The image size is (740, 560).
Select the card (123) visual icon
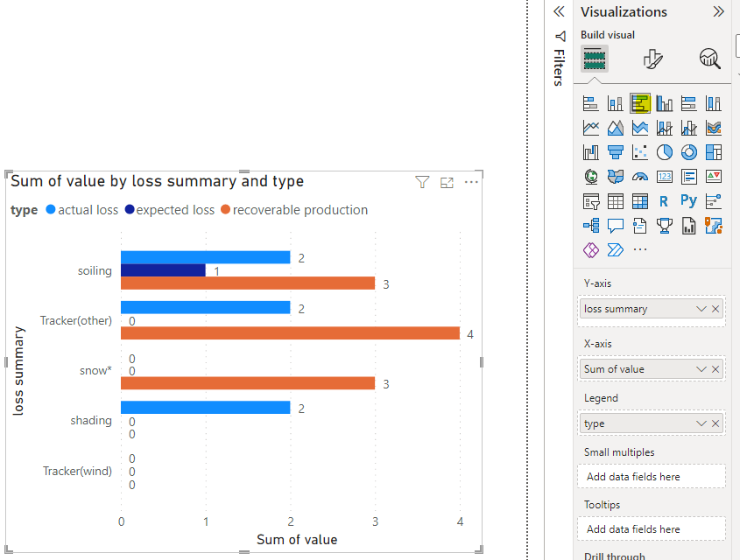click(x=664, y=177)
